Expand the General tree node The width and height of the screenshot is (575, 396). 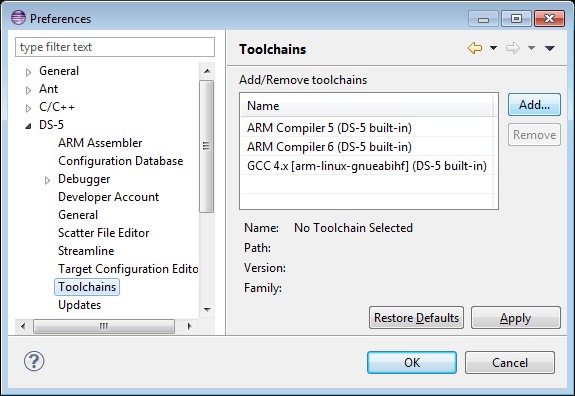pos(28,72)
